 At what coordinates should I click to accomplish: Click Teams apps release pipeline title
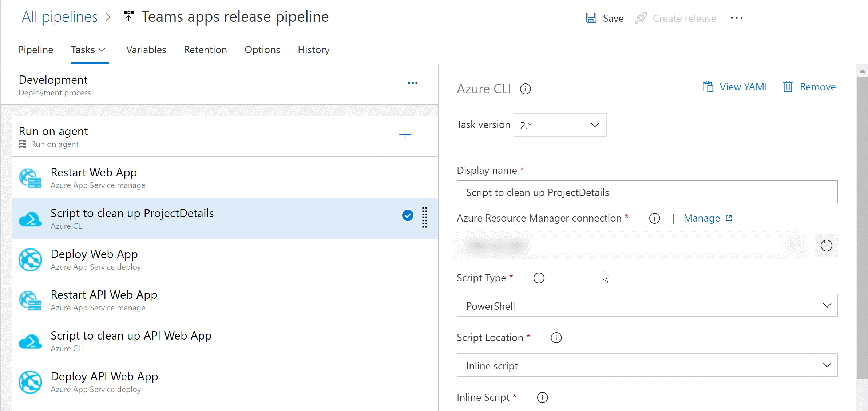(235, 17)
